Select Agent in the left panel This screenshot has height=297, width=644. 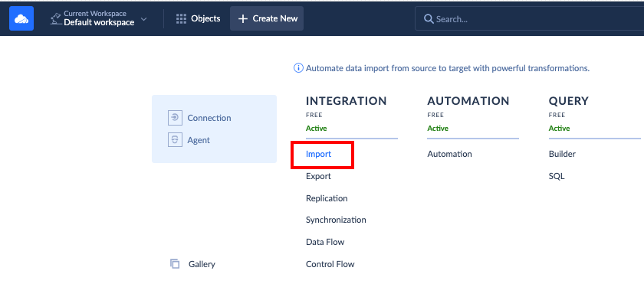point(199,140)
